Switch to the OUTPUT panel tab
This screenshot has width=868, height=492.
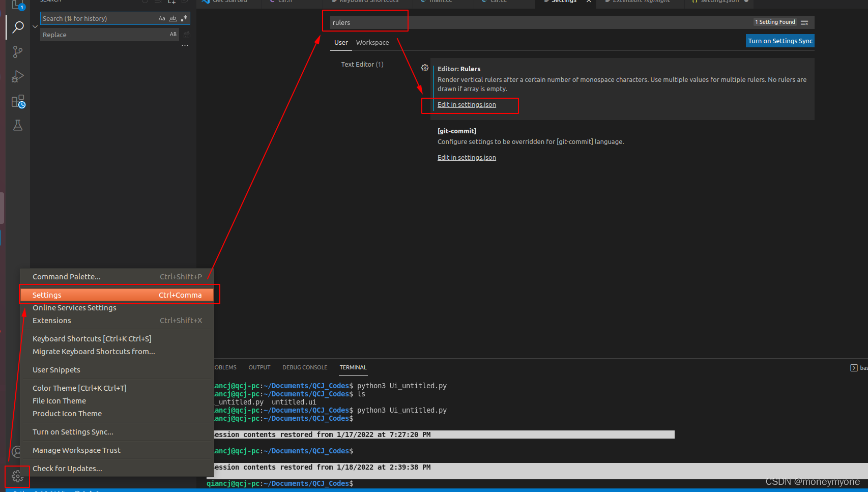coord(259,367)
